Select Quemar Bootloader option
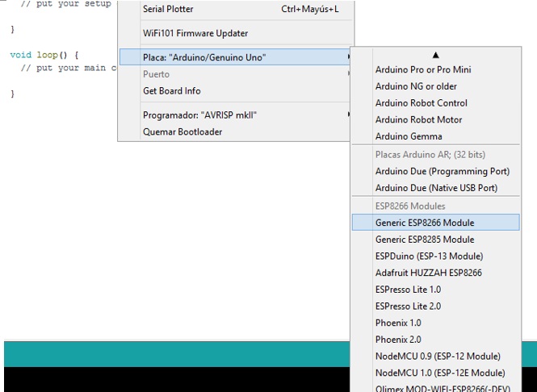537x392 pixels. (x=182, y=132)
